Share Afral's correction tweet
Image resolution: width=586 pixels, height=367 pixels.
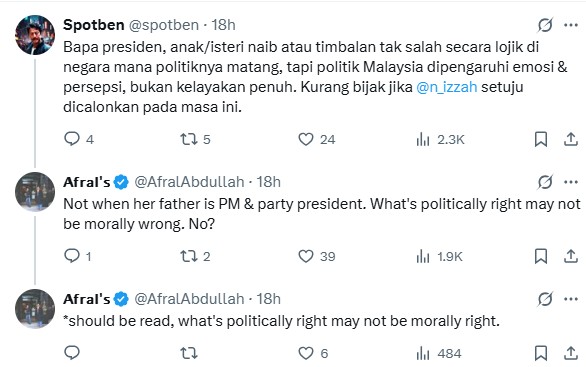[571, 353]
